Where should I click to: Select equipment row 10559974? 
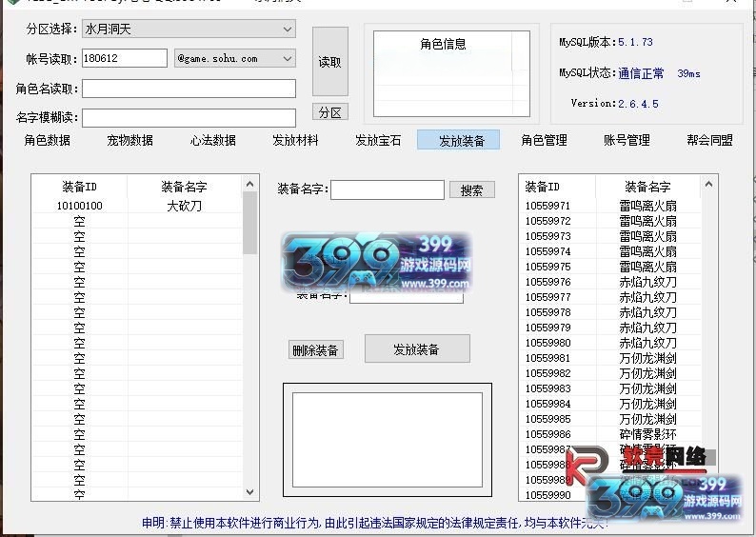(x=610, y=251)
